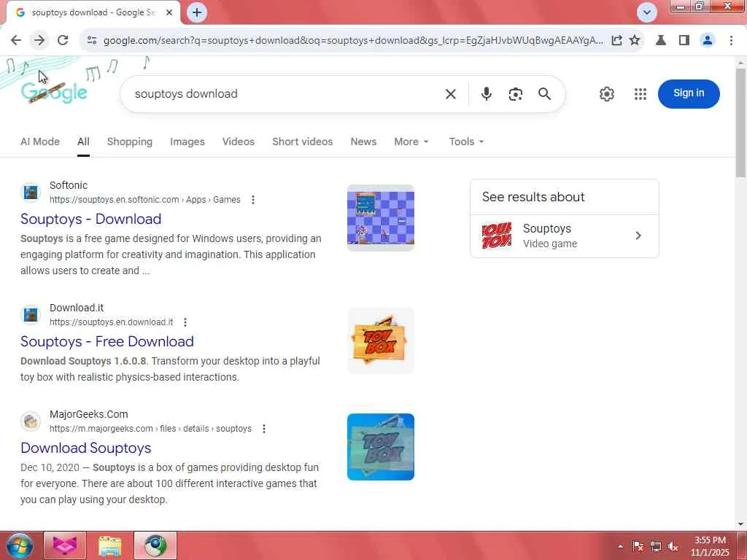The image size is (747, 560).
Task: Open the tab search dropdown
Action: point(647,12)
